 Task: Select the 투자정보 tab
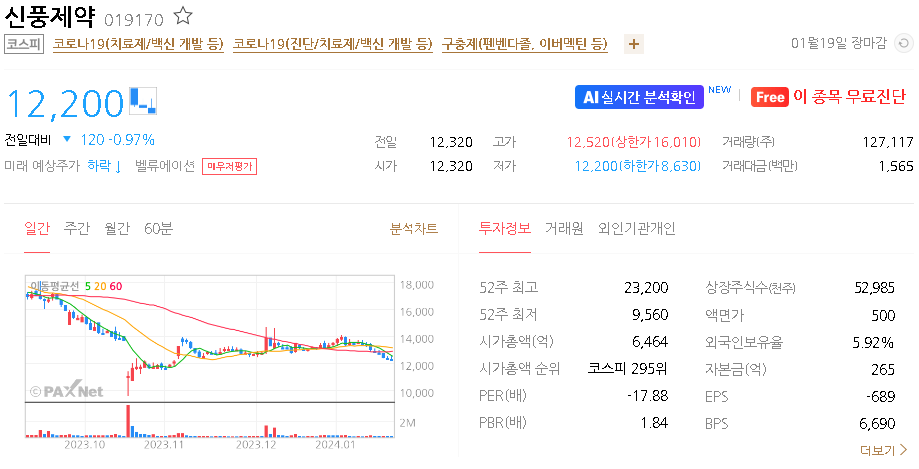(x=505, y=228)
